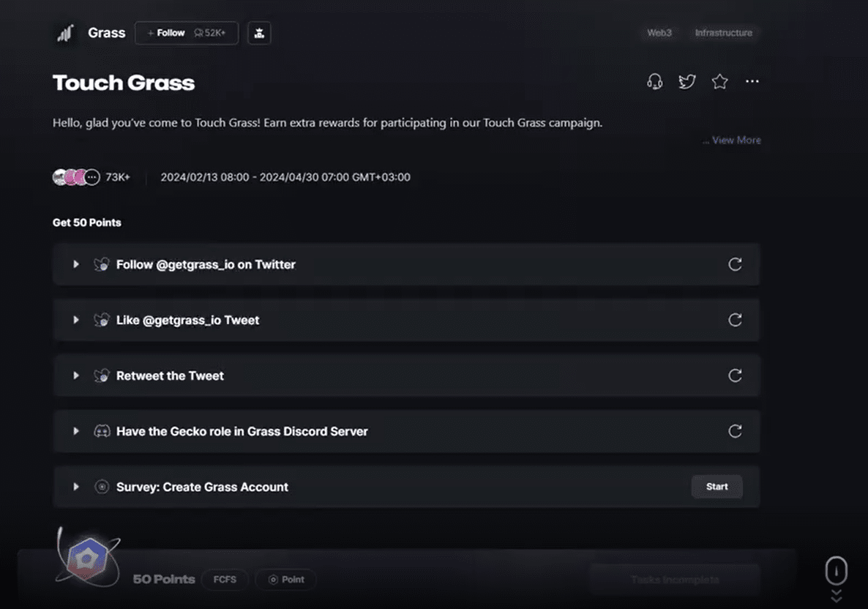The width and height of the screenshot is (868, 609).
Task: Refresh the Retweet the Tweet task
Action: [x=735, y=376]
